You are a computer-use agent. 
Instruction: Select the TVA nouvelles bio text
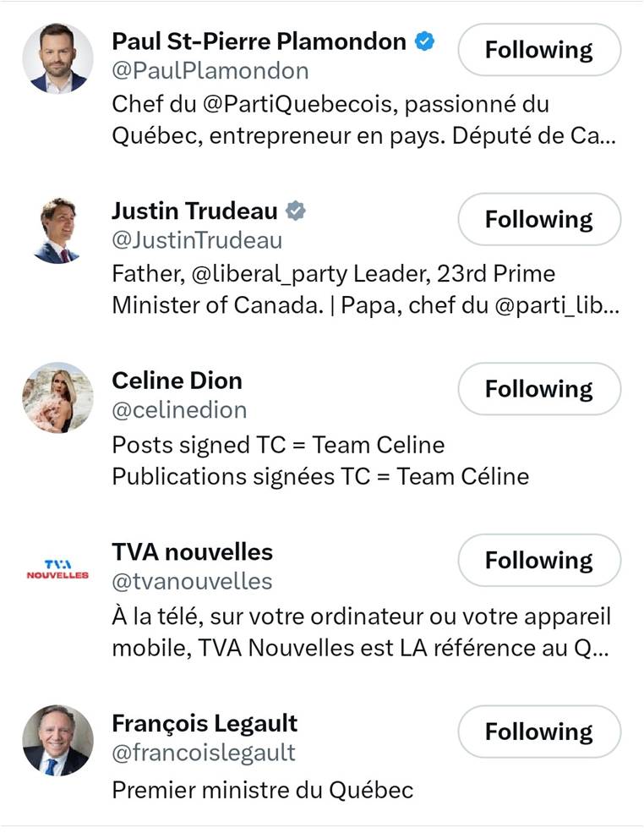click(361, 631)
